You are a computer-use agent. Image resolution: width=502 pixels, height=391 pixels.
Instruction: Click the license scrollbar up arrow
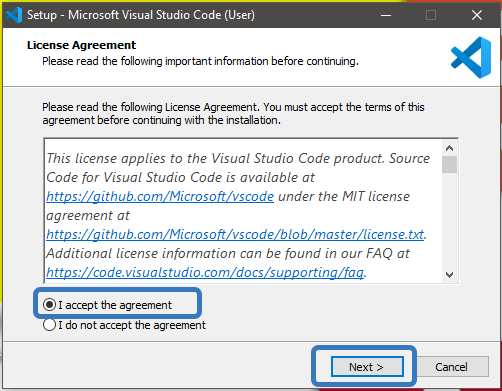click(x=449, y=148)
